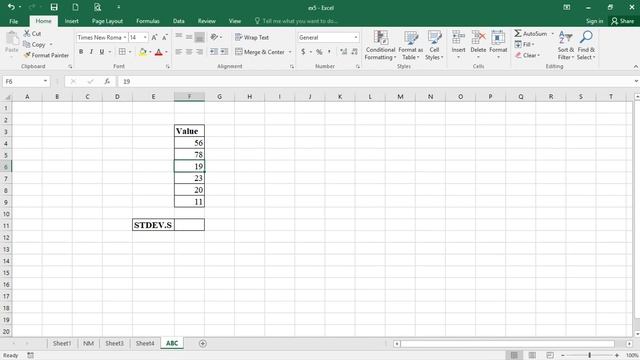Open the Format as Table gallery
Viewport: 640px width, 360px height.
coord(411,45)
